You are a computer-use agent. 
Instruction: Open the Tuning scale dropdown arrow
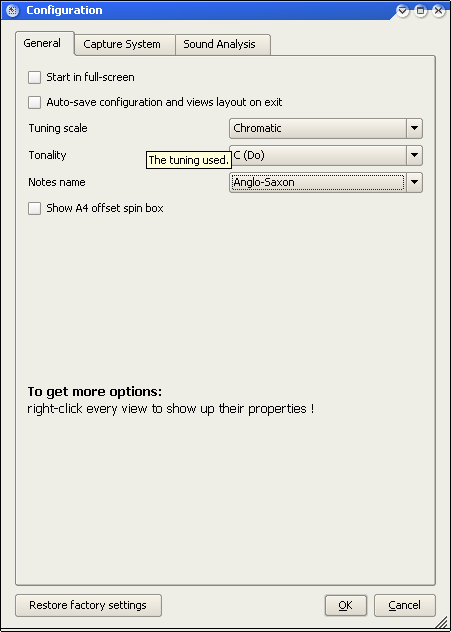click(x=414, y=129)
